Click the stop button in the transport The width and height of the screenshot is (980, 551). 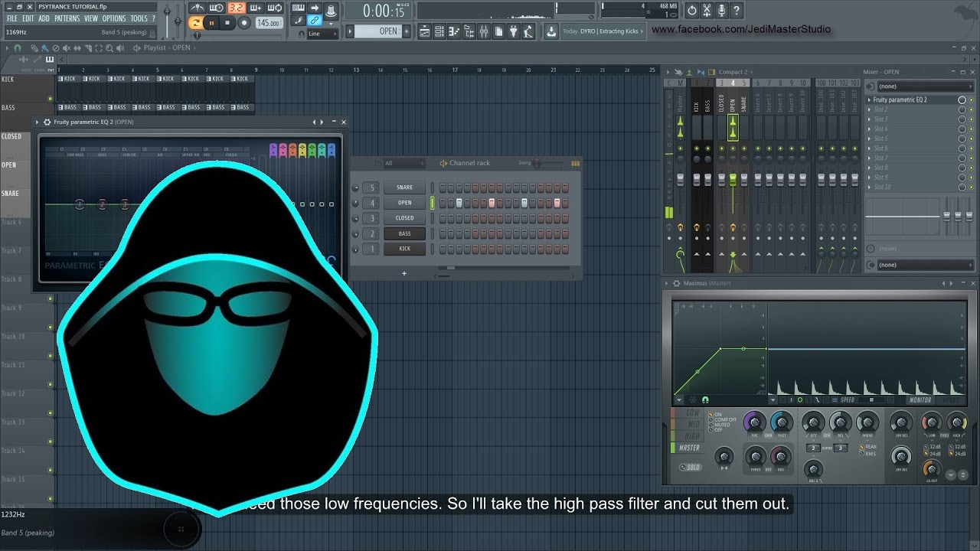(227, 23)
